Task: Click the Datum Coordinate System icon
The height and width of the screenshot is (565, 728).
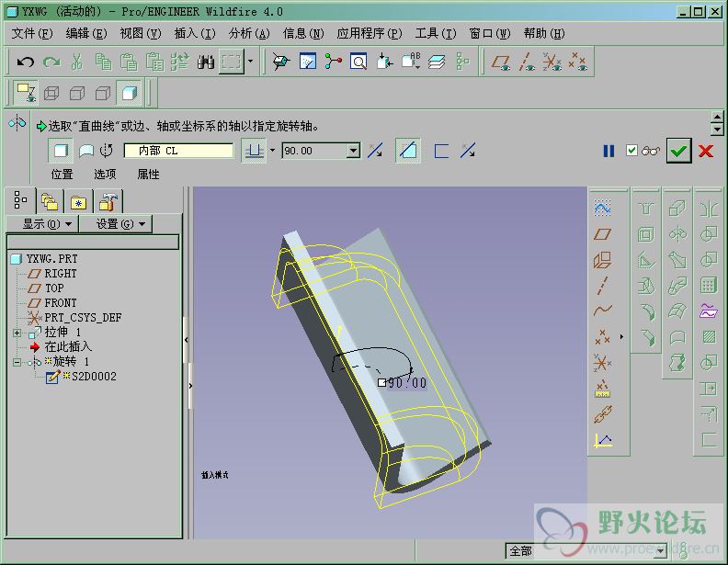Action: point(603,362)
